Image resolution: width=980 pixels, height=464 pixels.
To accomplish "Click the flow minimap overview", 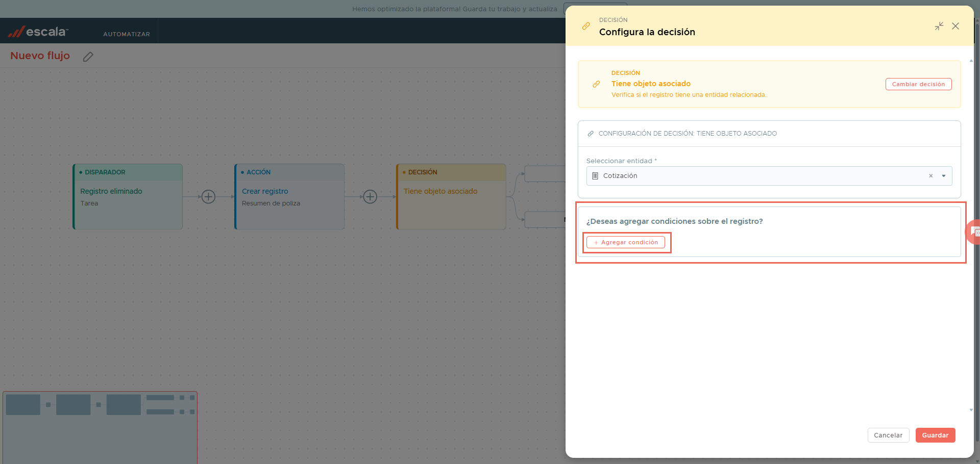I will (x=100, y=427).
